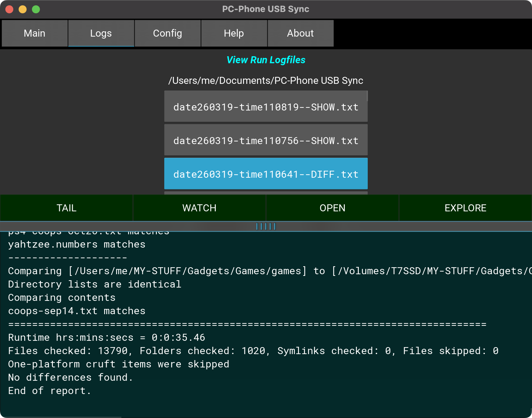Open the Logs tab
This screenshot has height=418, width=532.
point(101,33)
